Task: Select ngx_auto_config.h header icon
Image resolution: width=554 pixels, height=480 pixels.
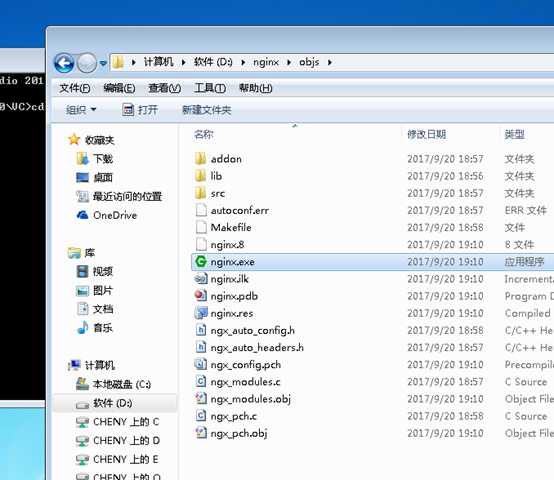Action: 201,330
